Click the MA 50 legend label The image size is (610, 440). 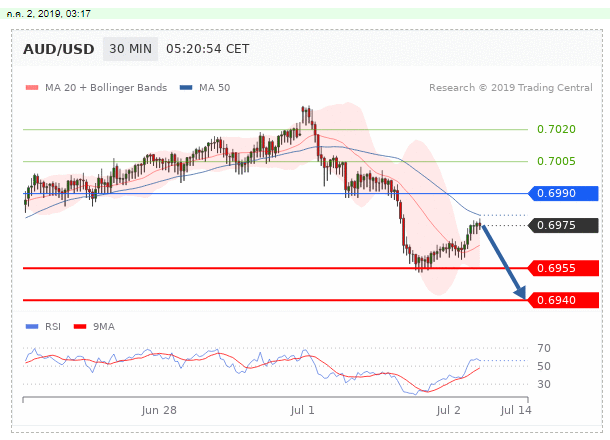click(214, 88)
